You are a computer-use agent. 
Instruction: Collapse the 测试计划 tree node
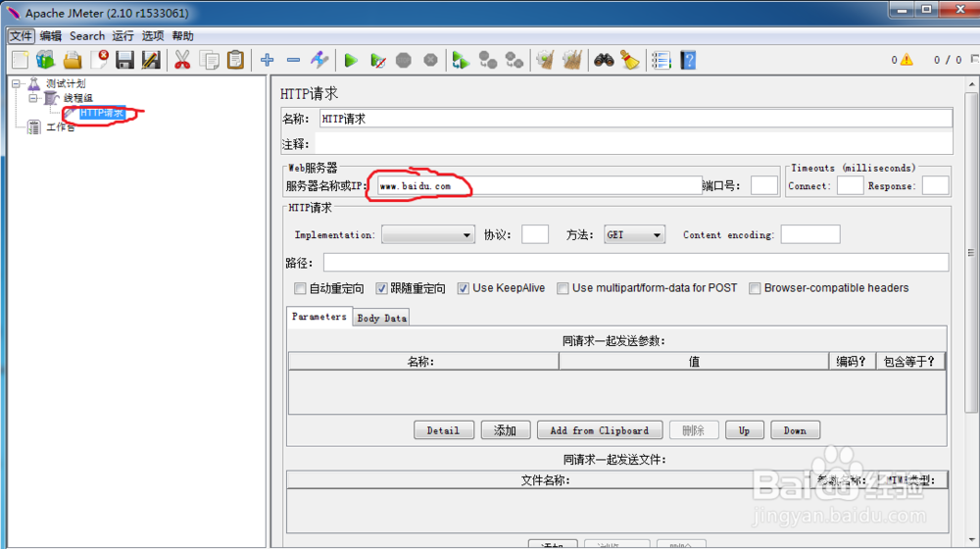pos(17,83)
